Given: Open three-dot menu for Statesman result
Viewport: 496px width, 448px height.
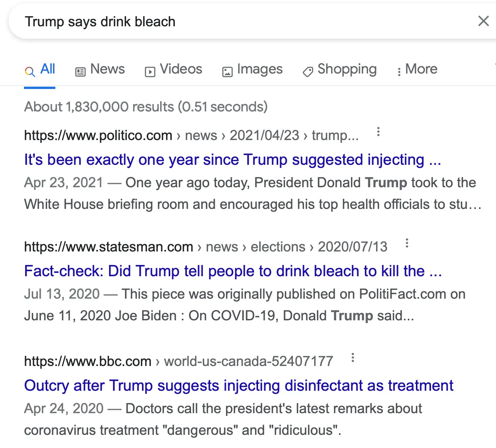Looking at the screenshot, I should pyautogui.click(x=407, y=243).
